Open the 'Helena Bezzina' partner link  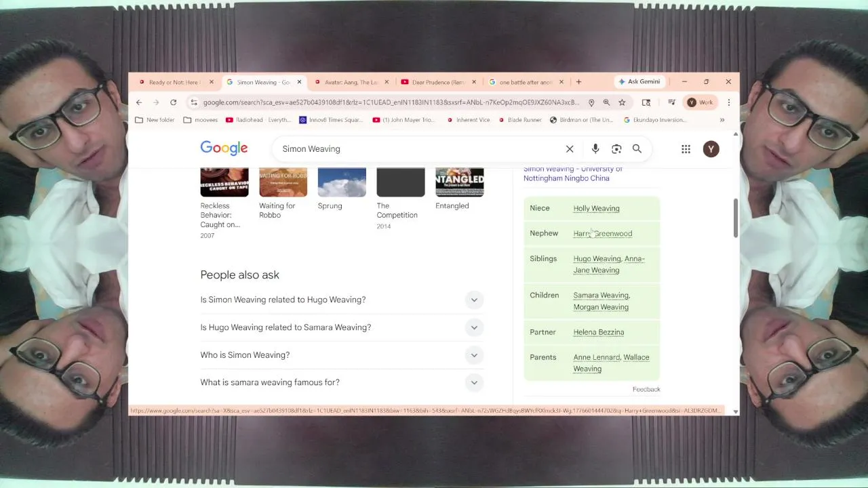[598, 332]
